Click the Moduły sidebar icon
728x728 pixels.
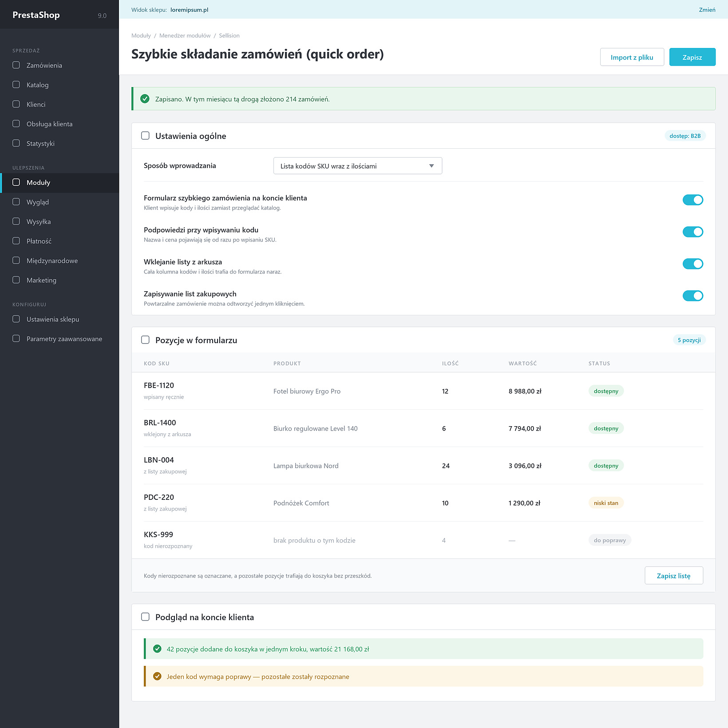pos(16,182)
